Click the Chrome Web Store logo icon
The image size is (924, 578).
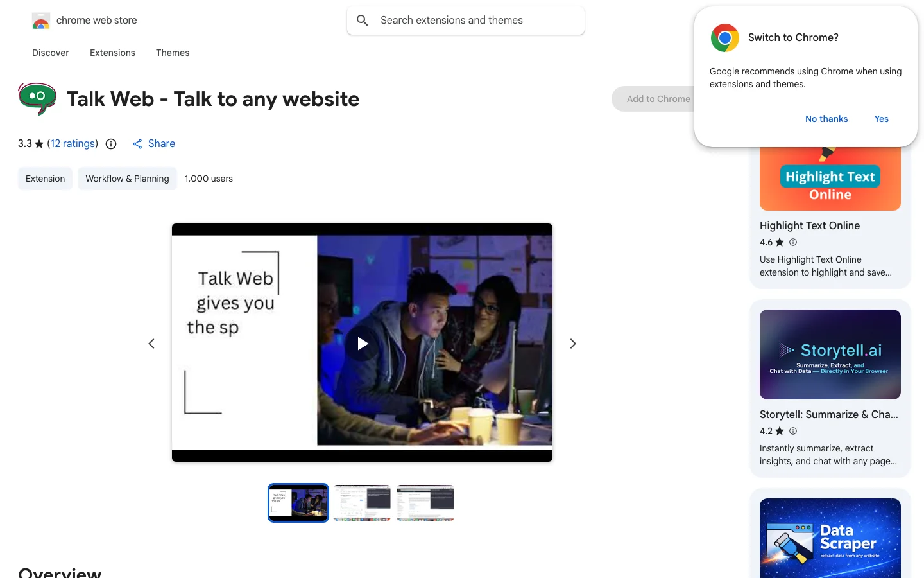pos(41,21)
